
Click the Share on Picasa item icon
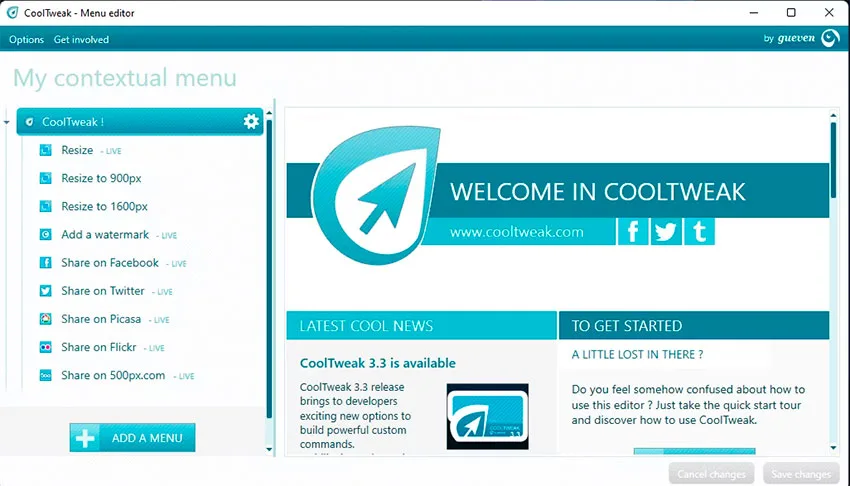point(46,319)
